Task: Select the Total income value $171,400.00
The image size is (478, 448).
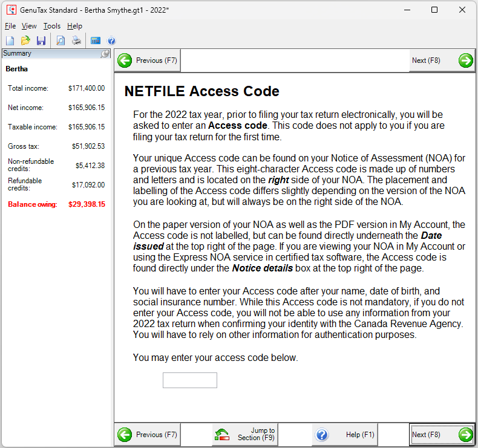Action: 87,88
